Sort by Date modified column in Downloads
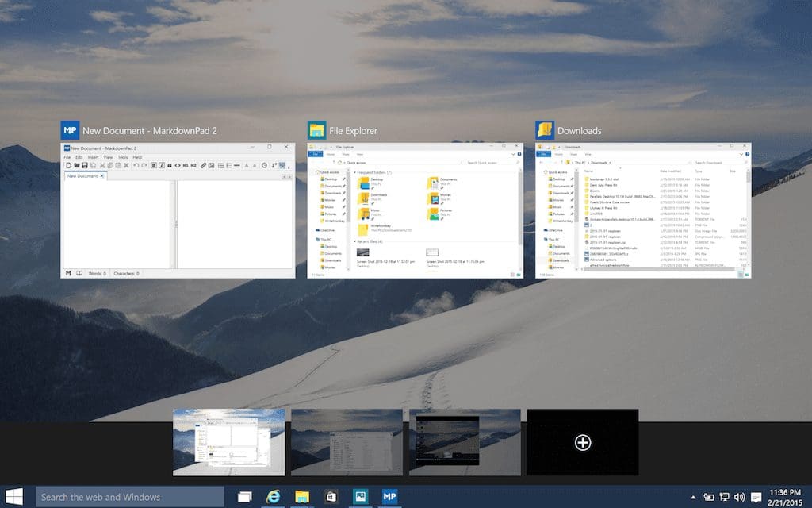The width and height of the screenshot is (812, 508). pos(670,171)
